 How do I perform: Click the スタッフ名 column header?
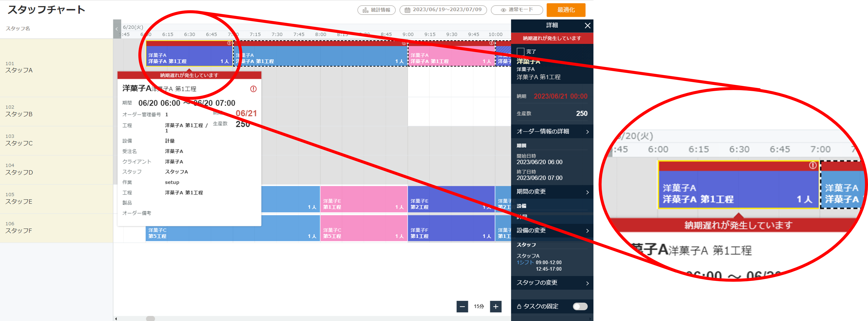coord(18,29)
